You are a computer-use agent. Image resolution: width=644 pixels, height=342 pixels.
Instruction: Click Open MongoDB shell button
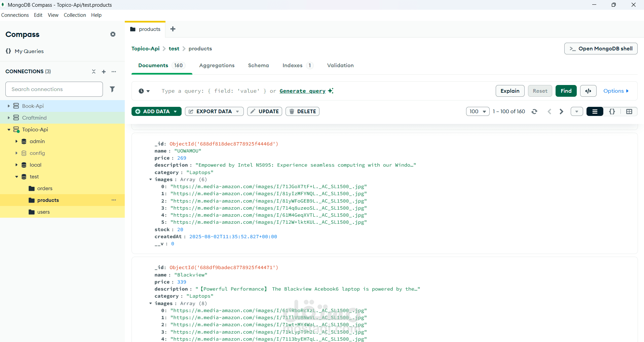pyautogui.click(x=601, y=49)
